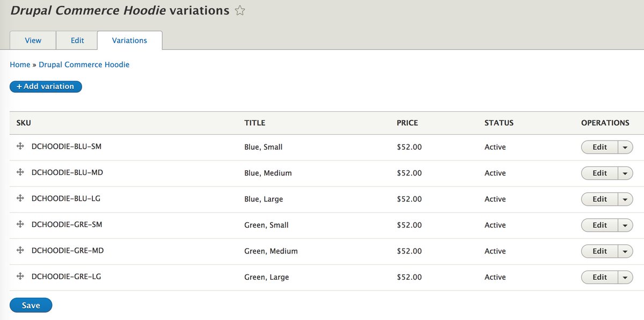Switch to the Edit tab
This screenshot has width=644, height=320.
pos(77,40)
